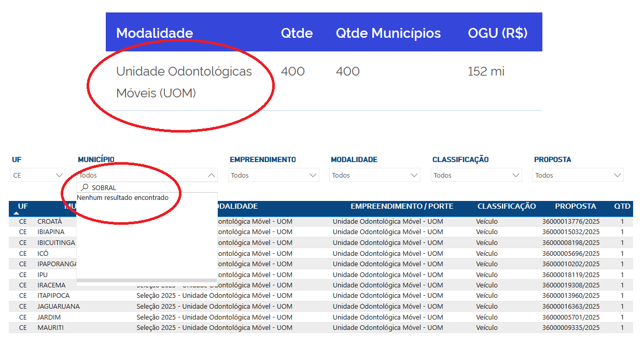
Task: Open the MODALIDADE filter dropdown
Action: [x=375, y=176]
